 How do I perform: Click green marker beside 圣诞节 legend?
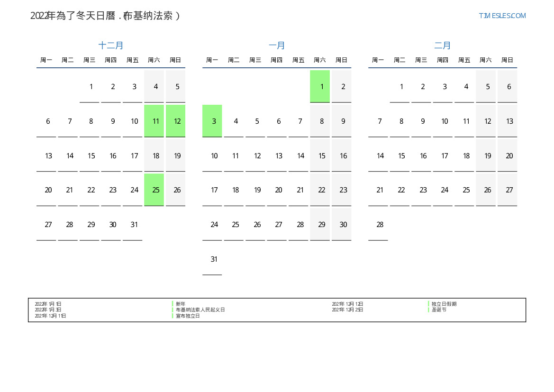click(428, 310)
